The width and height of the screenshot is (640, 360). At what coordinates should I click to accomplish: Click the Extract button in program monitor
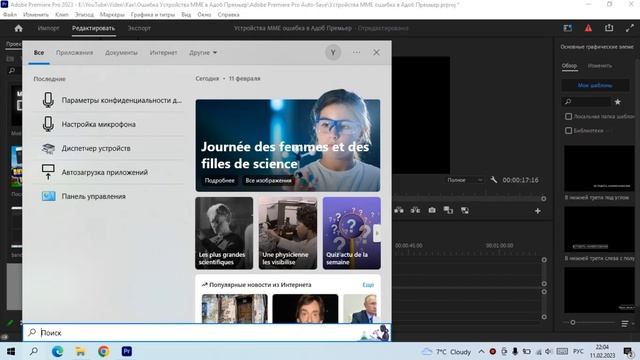coord(416,210)
